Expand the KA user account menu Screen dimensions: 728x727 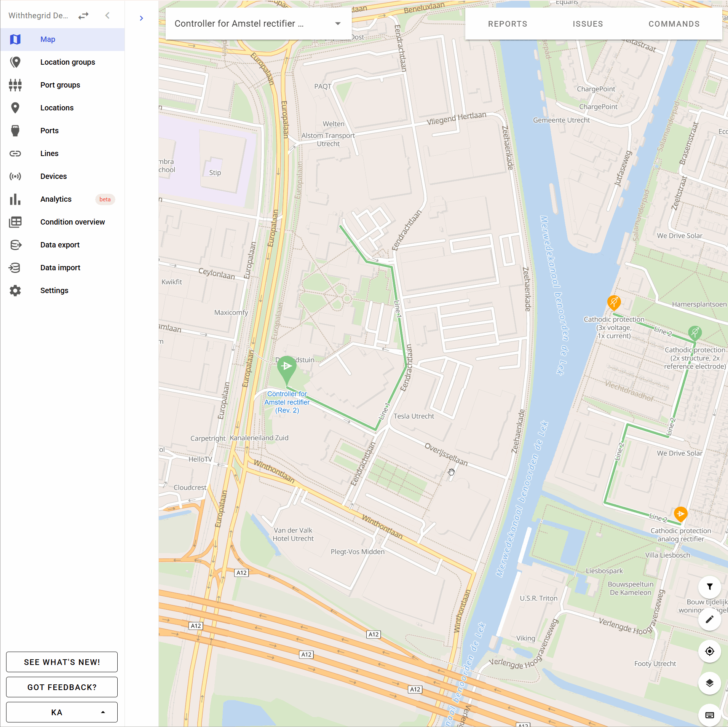62,712
